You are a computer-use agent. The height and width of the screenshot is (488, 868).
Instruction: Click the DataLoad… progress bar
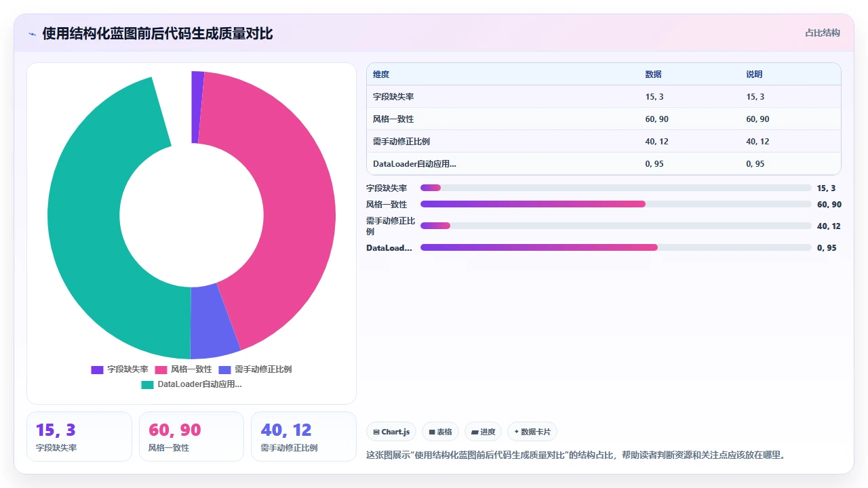click(x=616, y=247)
